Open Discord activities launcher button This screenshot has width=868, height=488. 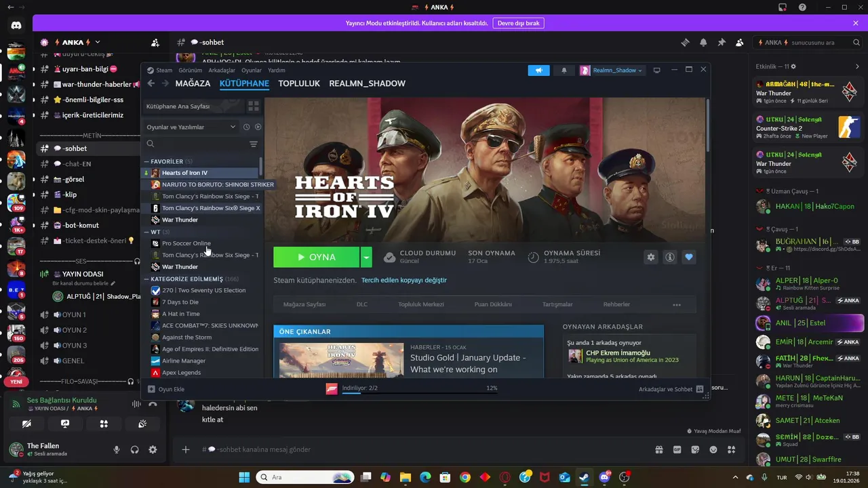point(104,424)
